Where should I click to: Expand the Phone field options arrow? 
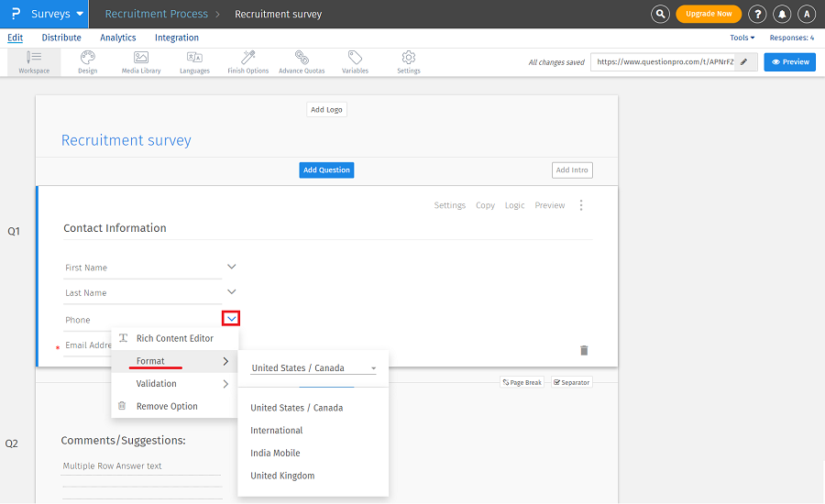point(232,319)
